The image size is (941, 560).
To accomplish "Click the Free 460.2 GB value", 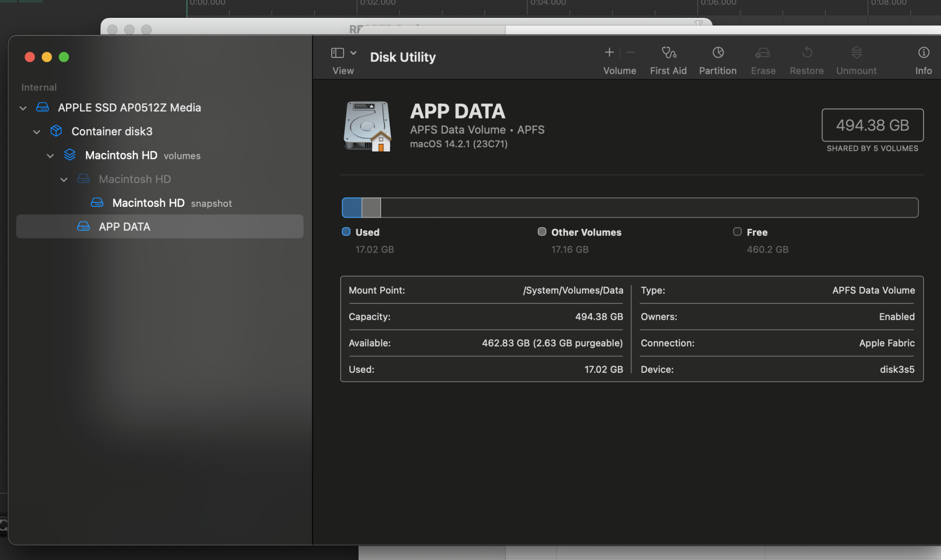I will (x=767, y=250).
